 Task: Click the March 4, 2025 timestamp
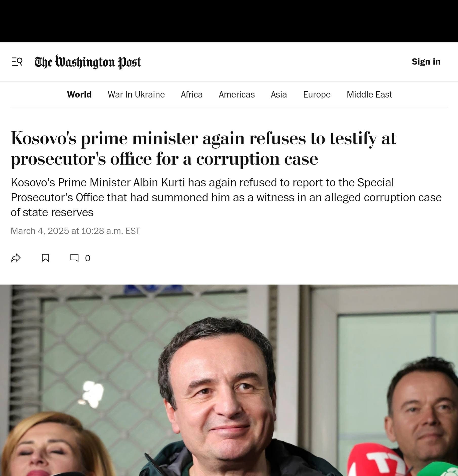coord(75,231)
